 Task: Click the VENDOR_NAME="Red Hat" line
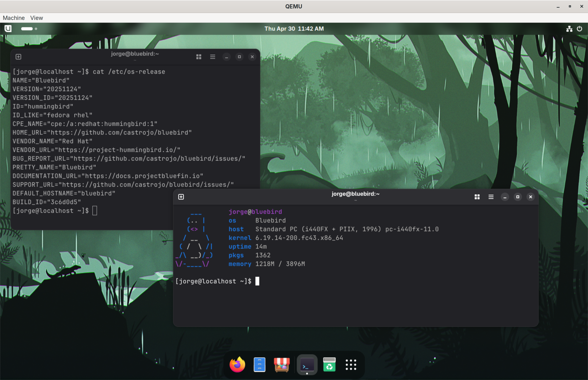tap(52, 141)
